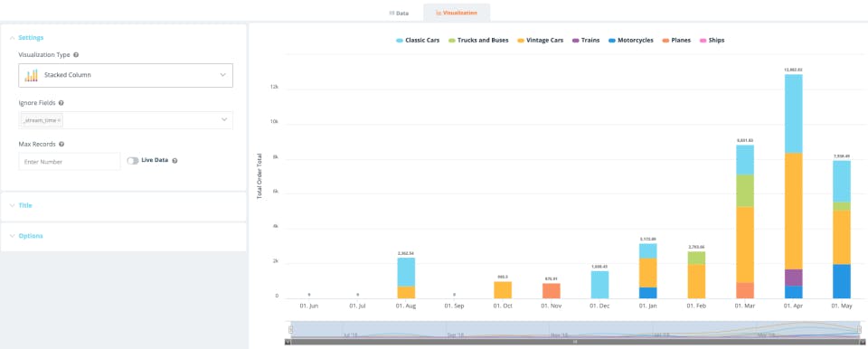Toggle Classic Cars series in legend
Viewport: 868px width, 349px height.
[x=418, y=41]
